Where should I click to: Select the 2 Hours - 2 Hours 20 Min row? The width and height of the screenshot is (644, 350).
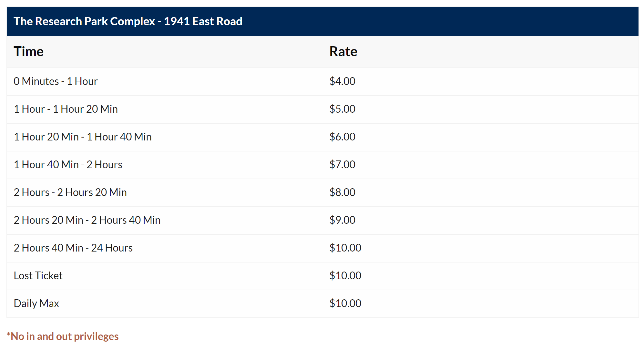[322, 193]
